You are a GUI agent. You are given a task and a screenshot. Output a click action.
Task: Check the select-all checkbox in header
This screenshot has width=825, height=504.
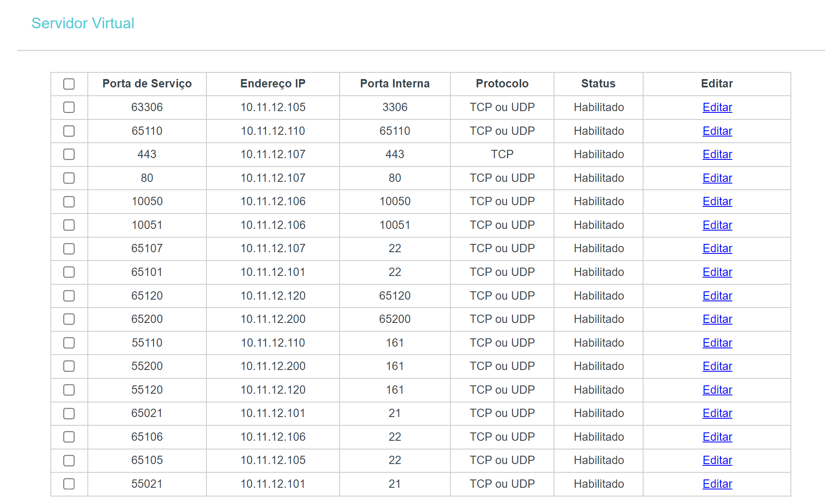coord(69,84)
